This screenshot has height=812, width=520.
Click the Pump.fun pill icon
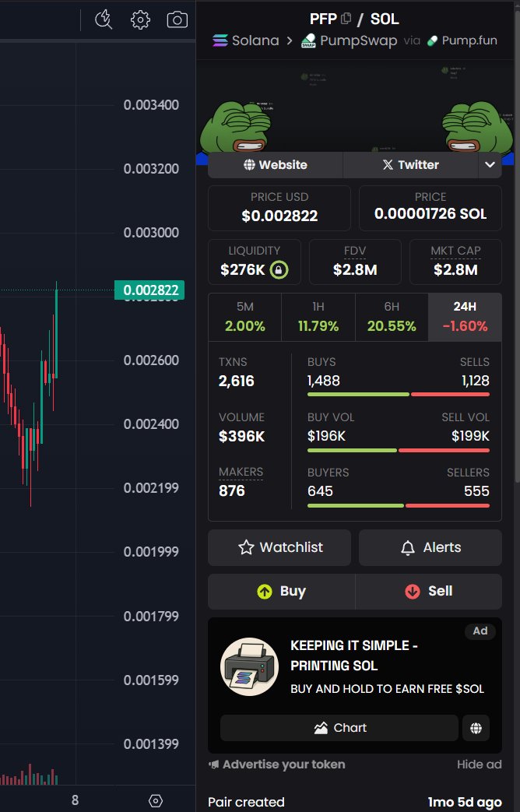432,40
